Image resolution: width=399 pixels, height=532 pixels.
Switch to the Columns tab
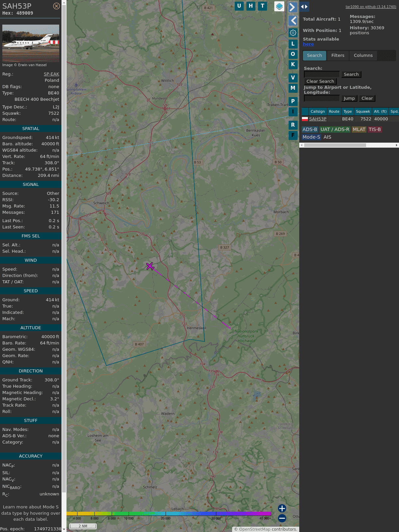point(363,56)
